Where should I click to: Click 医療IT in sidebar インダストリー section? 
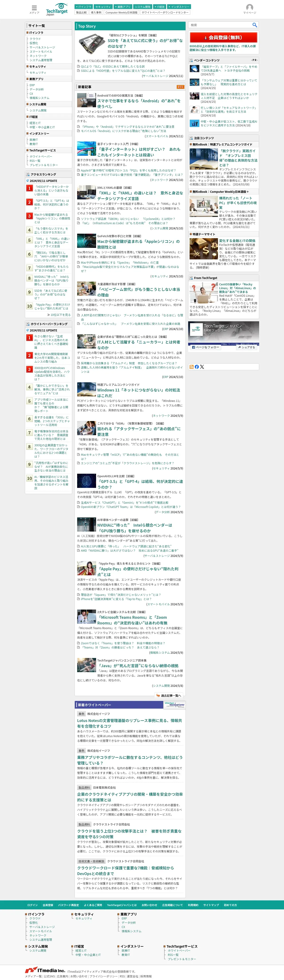coord(34,140)
